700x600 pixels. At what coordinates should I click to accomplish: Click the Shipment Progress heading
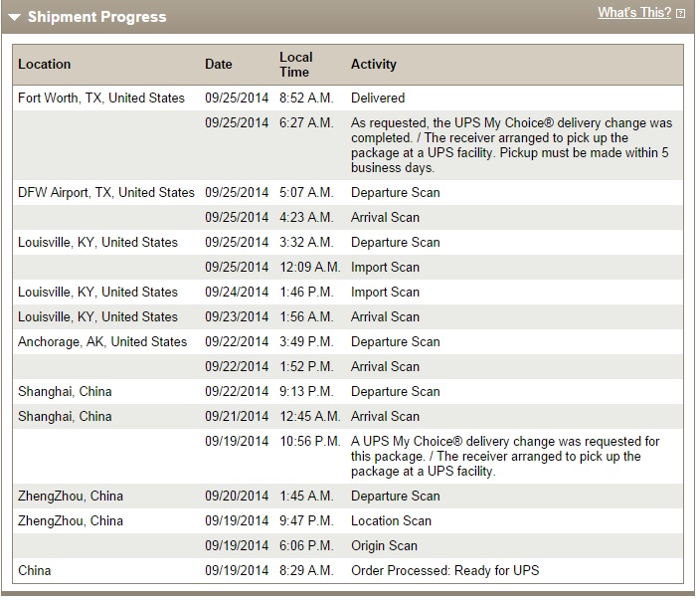tap(96, 17)
